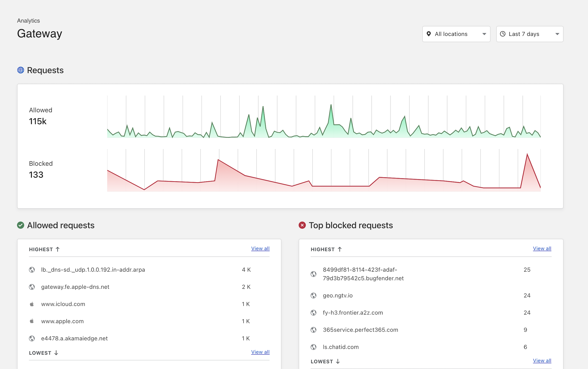Screen dimensions: 588x369
Task: Click the green check icon next to Allowed requests
Action: pyautogui.click(x=21, y=225)
